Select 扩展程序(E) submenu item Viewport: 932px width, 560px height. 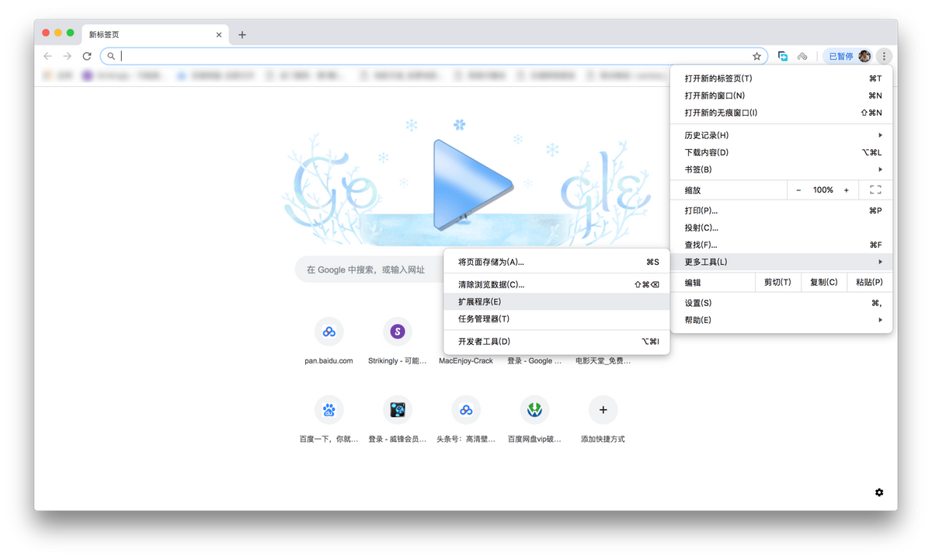click(x=557, y=301)
